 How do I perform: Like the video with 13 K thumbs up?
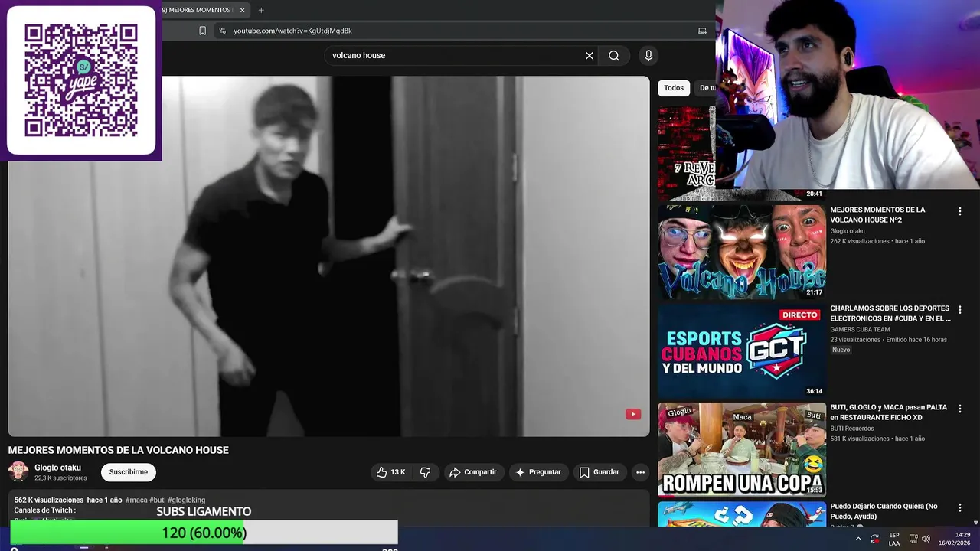tap(390, 472)
